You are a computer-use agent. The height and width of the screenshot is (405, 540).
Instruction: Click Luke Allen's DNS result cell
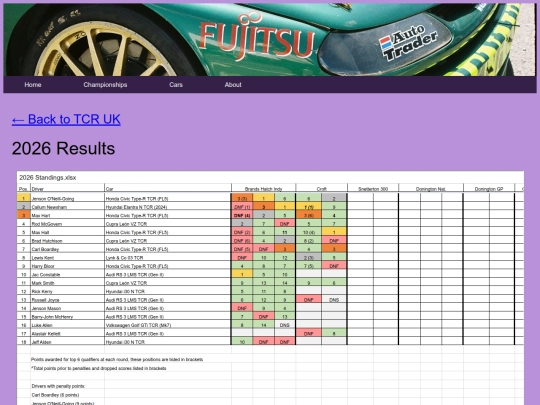click(284, 325)
